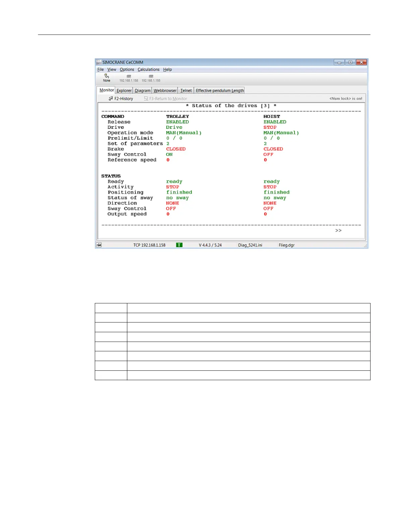Viewport: 399px width, 532px height.
Task: Click the HOIST column heading
Action: click(272, 117)
